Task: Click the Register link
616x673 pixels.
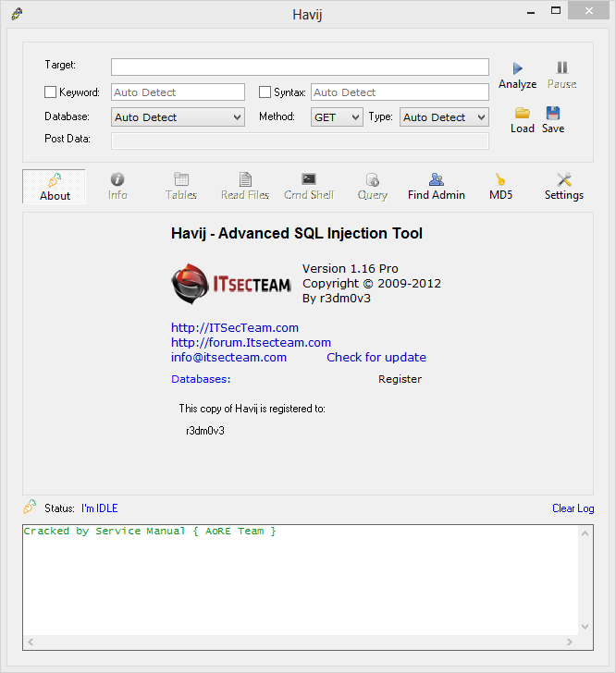Action: 400,379
